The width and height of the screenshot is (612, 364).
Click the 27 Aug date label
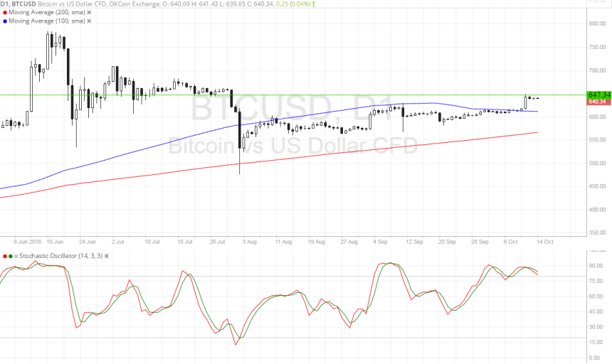tap(349, 242)
